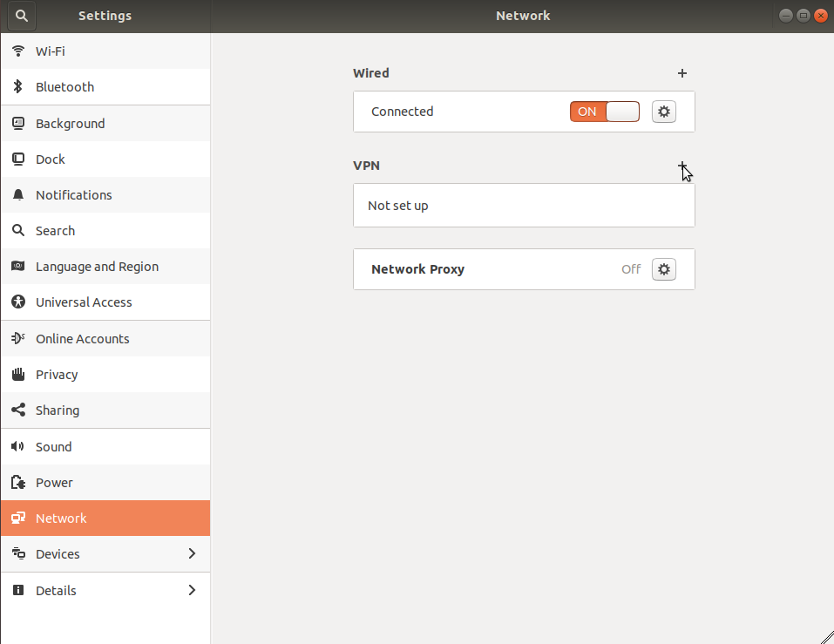
Task: Select the Network Proxy row
Action: point(524,269)
